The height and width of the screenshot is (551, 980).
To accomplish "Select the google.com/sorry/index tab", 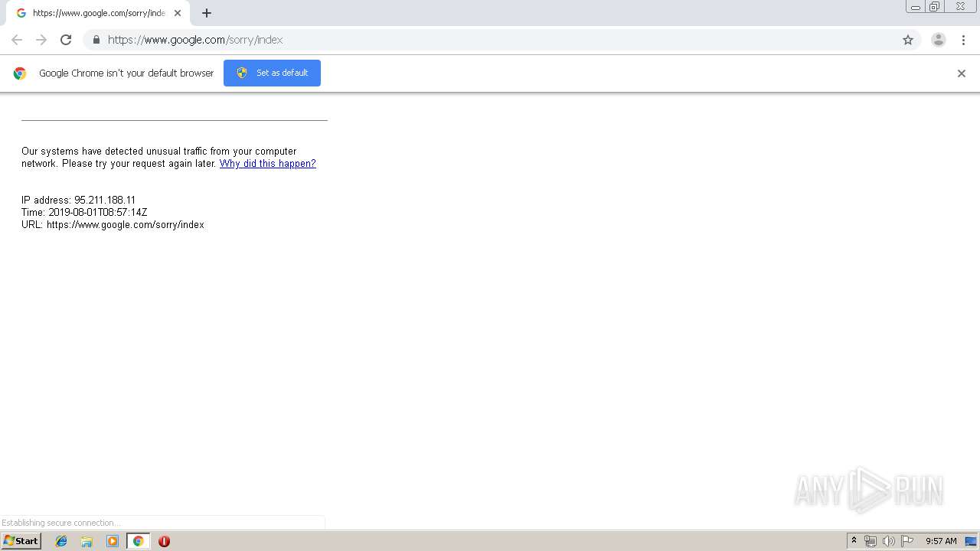I will coord(98,13).
